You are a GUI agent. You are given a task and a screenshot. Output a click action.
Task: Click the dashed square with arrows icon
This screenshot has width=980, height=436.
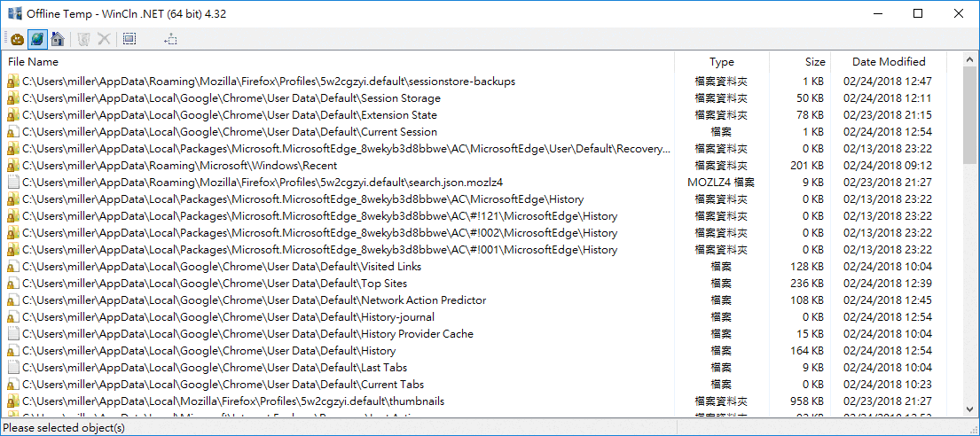tap(170, 39)
